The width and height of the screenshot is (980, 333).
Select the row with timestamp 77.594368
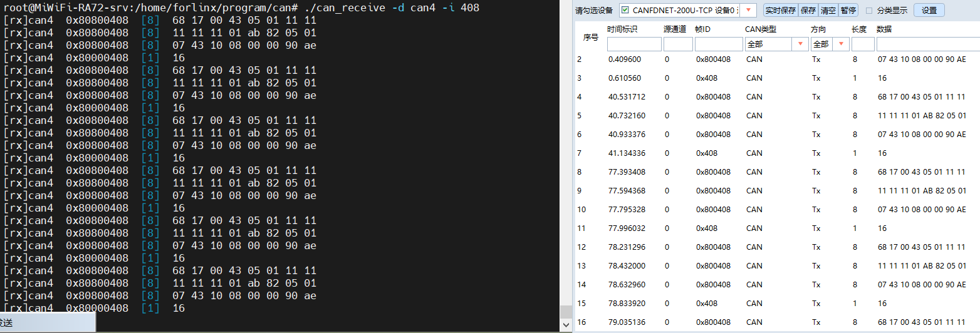pos(777,191)
